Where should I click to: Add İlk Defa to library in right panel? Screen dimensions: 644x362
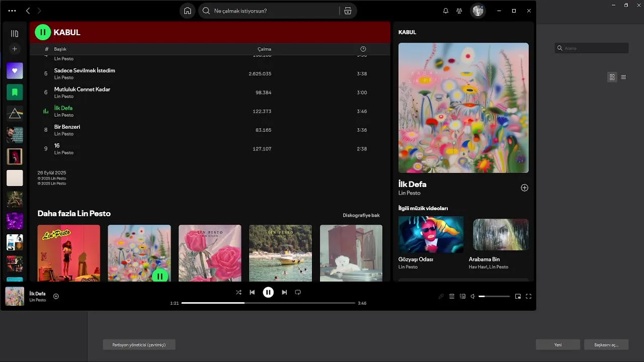pos(524,188)
